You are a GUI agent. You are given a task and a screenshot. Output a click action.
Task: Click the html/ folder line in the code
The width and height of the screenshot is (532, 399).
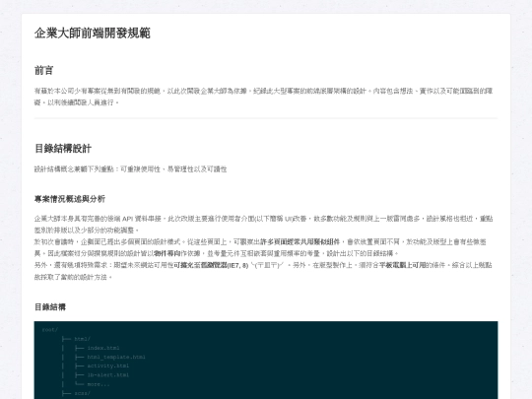tap(82, 339)
